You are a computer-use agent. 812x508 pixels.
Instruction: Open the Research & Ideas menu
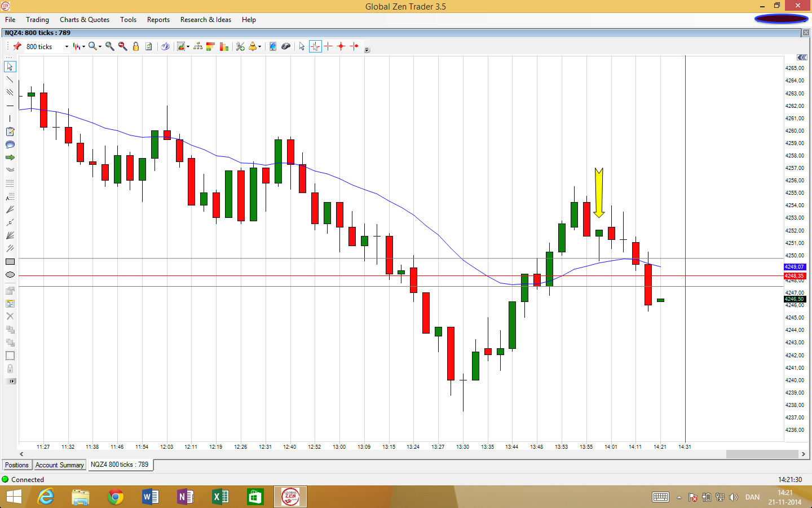coord(205,20)
